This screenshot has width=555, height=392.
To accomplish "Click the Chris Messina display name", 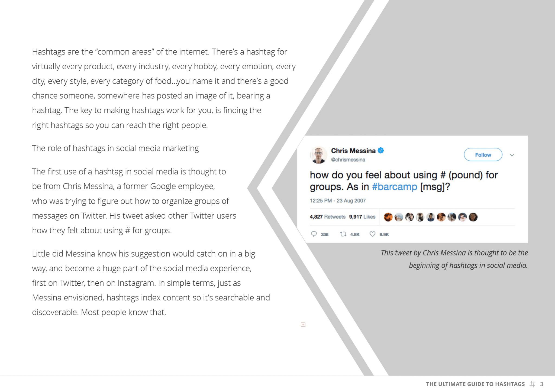I will (353, 151).
